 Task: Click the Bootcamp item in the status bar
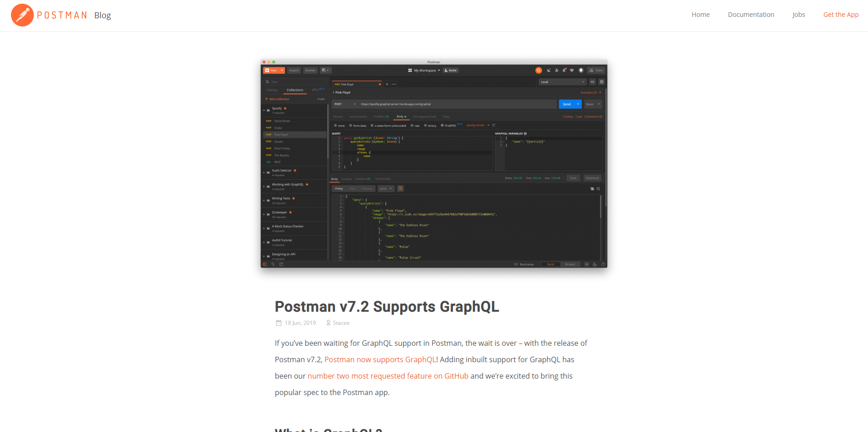524,264
